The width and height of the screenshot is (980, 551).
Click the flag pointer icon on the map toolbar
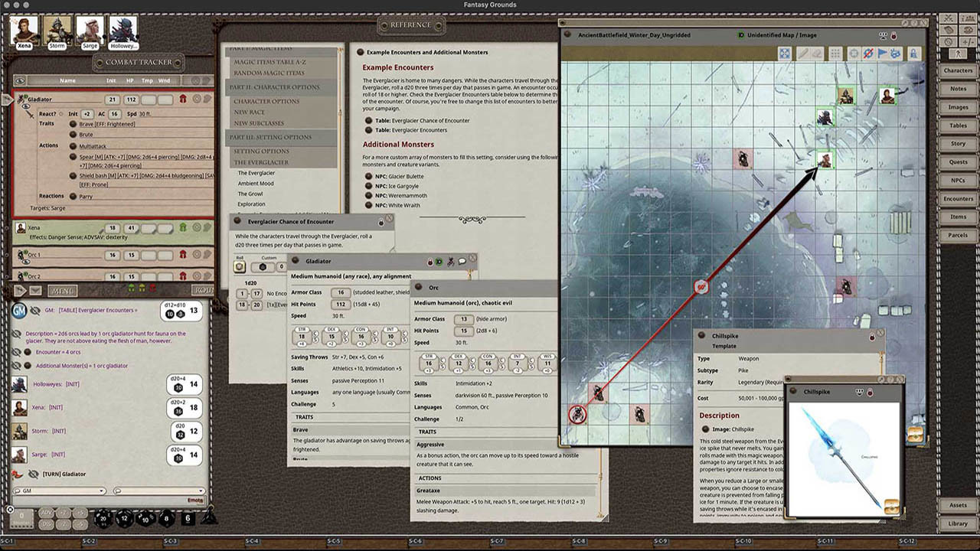(x=881, y=54)
